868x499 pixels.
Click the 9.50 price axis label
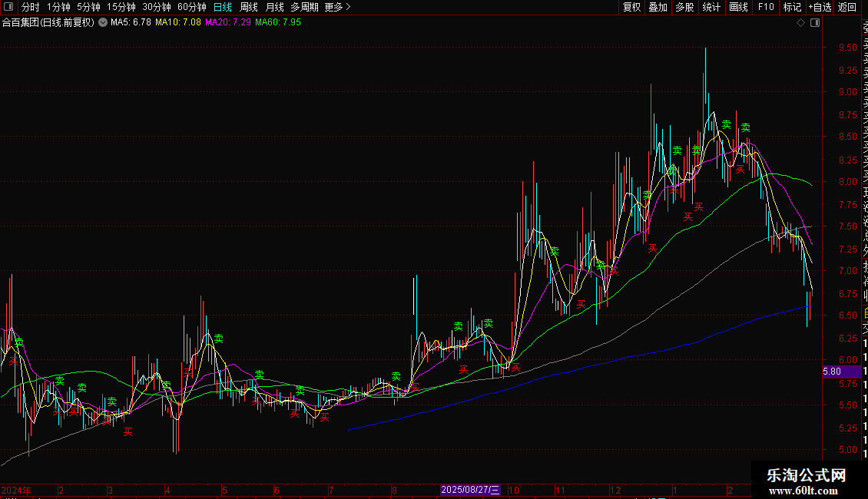coord(847,48)
